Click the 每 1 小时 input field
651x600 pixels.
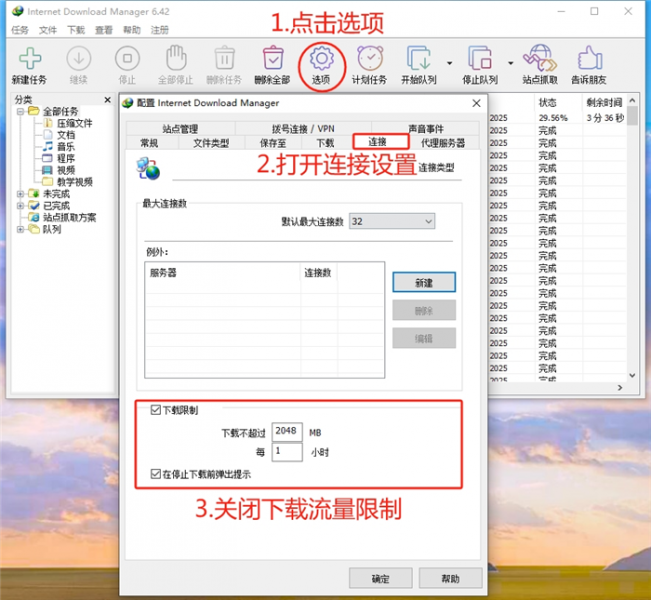tap(287, 452)
